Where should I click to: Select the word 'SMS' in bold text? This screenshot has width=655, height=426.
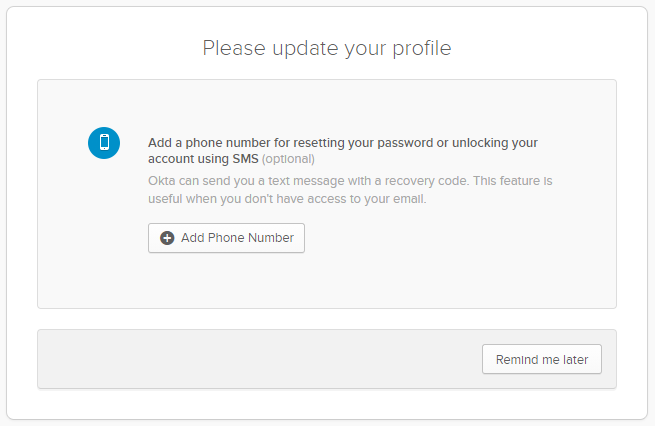click(x=246, y=159)
